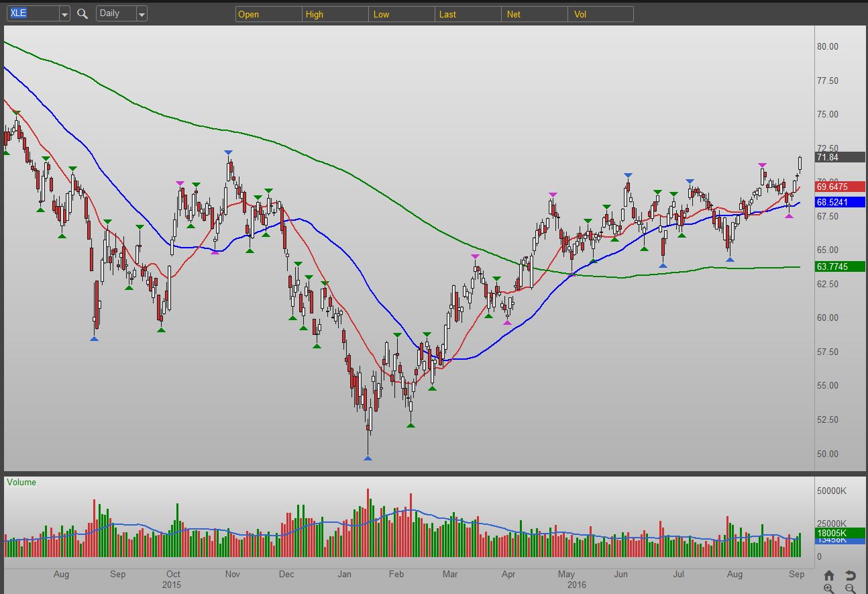This screenshot has width=868, height=594.
Task: Zoom out with the minus magnifier icon
Action: click(x=850, y=589)
